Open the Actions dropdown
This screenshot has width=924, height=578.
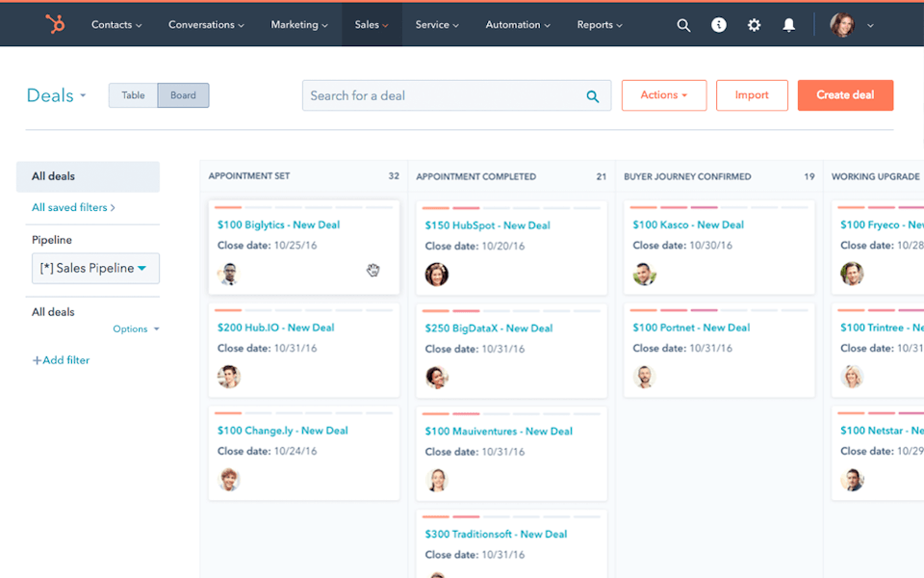point(664,95)
